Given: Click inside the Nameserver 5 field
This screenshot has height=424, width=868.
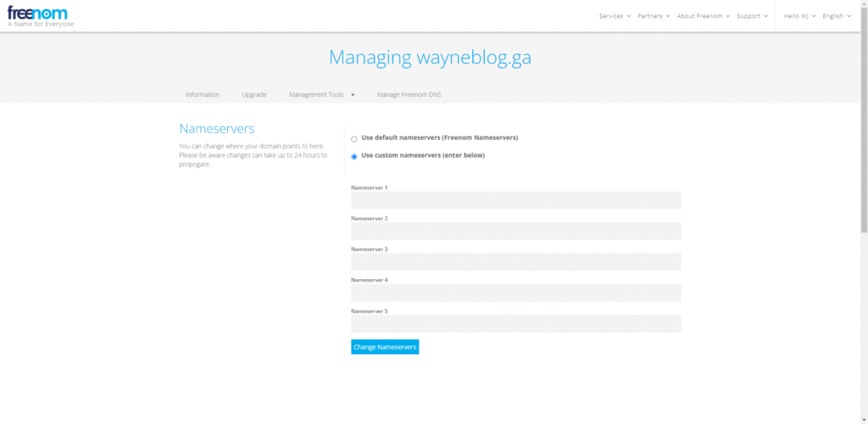Looking at the screenshot, I should click(515, 324).
